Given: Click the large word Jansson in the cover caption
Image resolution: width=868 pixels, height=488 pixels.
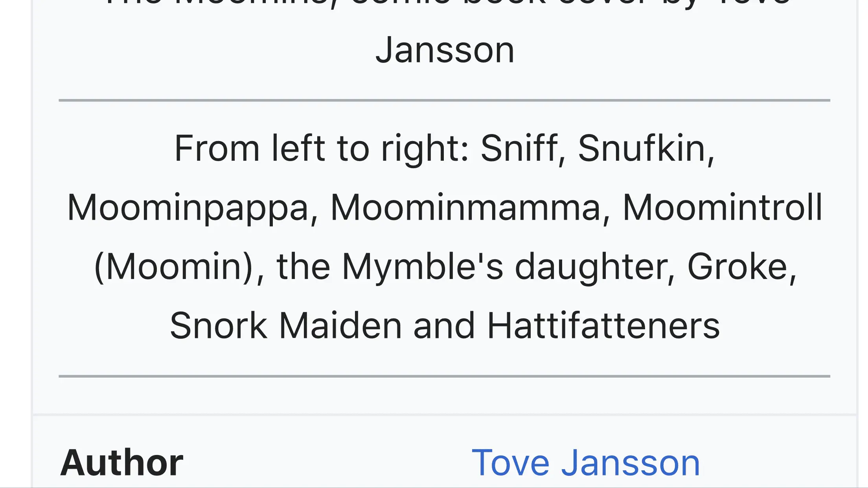Looking at the screenshot, I should [445, 50].
